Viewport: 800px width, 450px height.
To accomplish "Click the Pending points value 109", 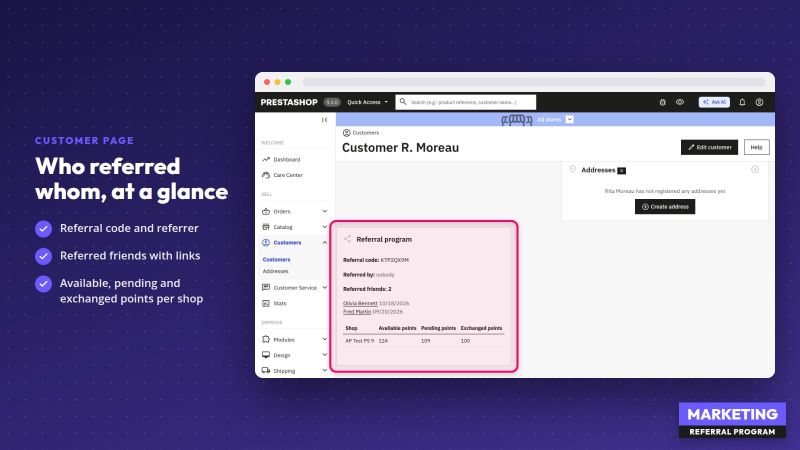I will [x=426, y=341].
